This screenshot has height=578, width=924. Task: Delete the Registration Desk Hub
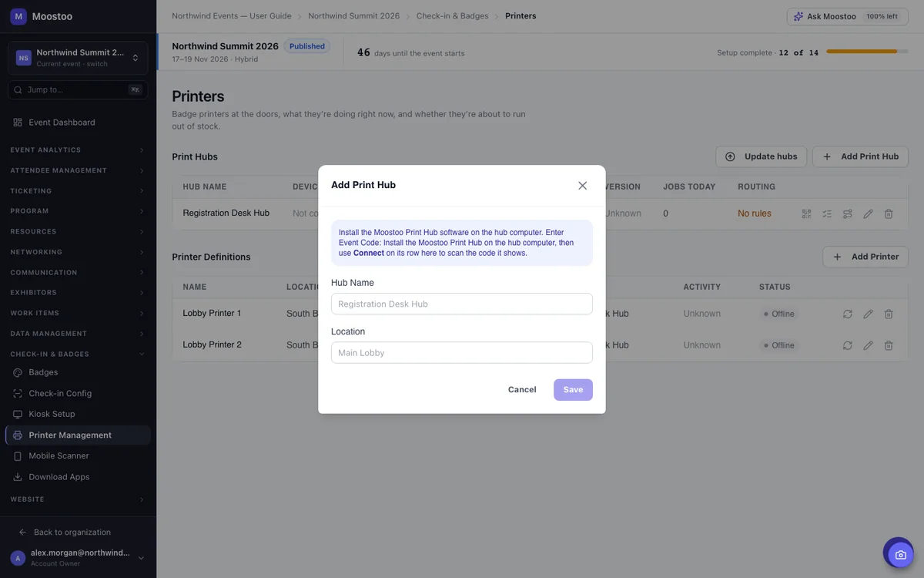(x=889, y=213)
